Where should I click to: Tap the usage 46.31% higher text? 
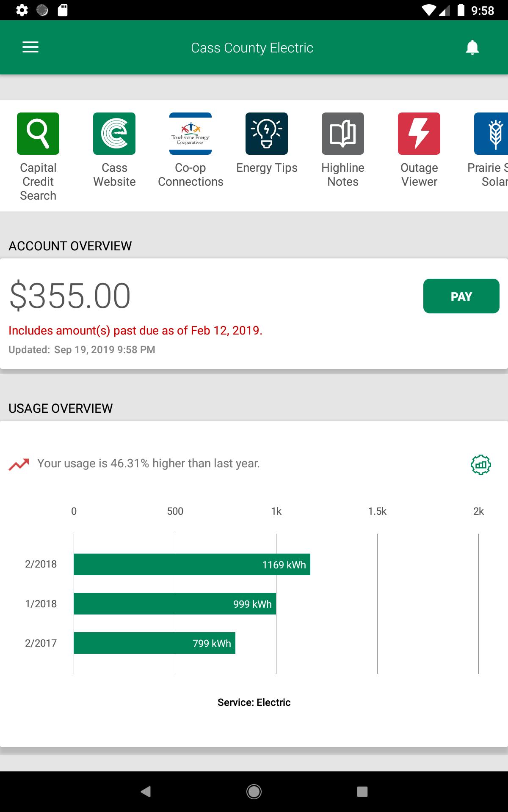[149, 464]
